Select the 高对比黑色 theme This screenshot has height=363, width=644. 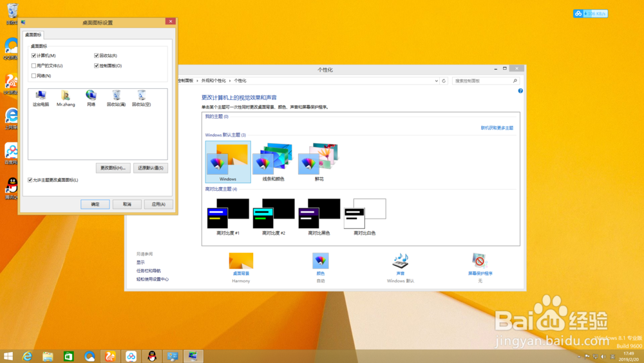point(319,217)
